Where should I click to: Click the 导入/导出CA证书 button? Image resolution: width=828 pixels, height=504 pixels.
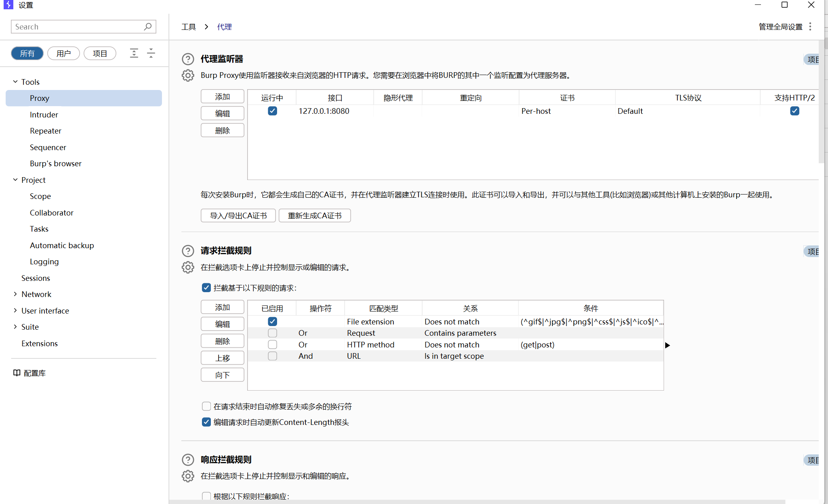point(238,215)
